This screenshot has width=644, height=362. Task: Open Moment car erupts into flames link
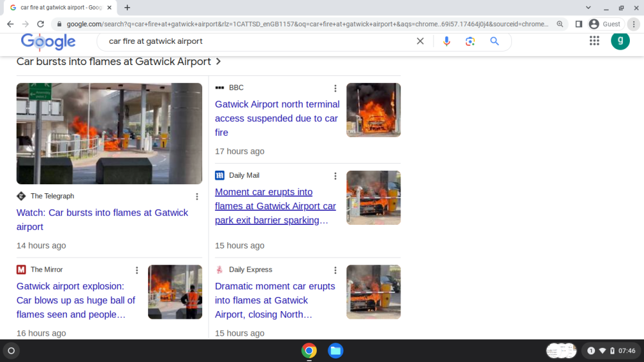tap(275, 206)
